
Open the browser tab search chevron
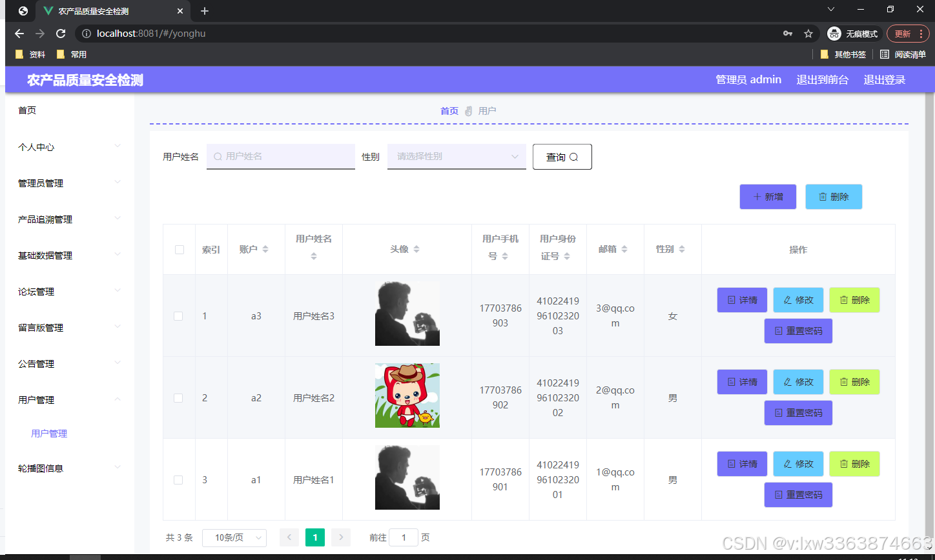point(831,9)
